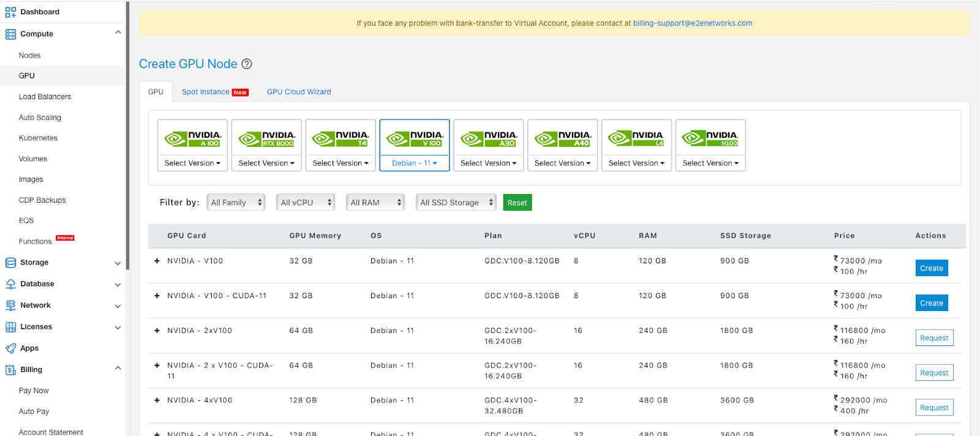
Task: Open the All vCPU filter dropdown
Action: [306, 203]
